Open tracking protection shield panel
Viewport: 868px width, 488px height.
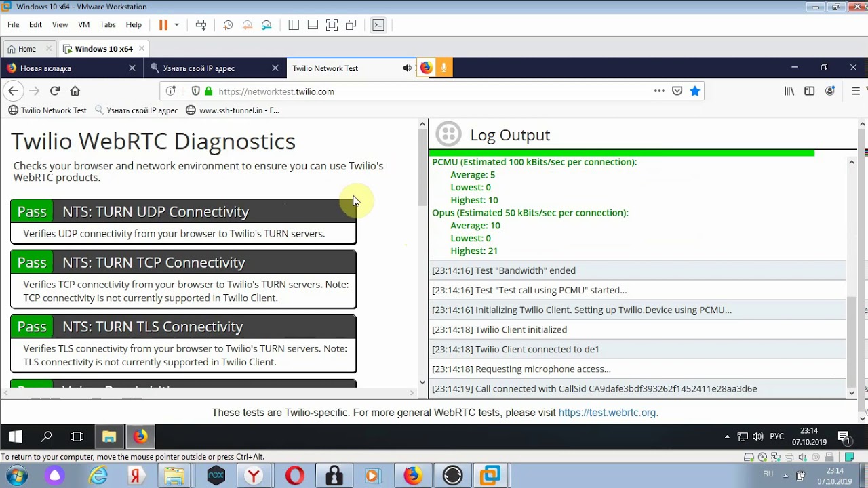coord(195,91)
